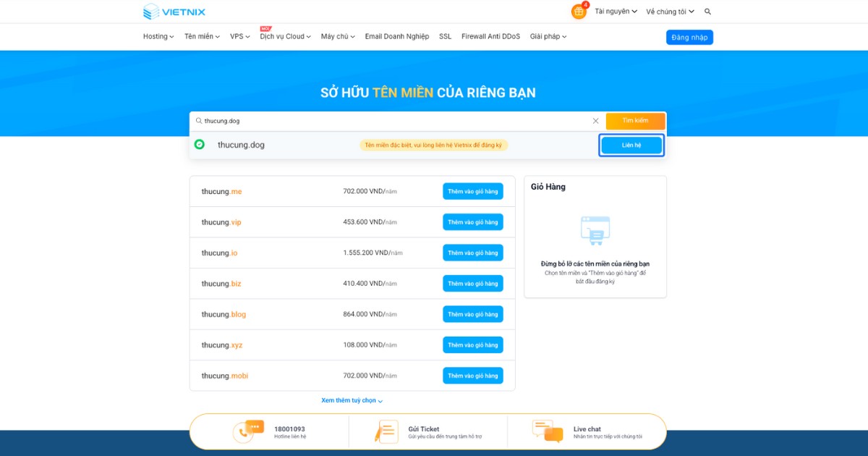Open Firewall Anti DDoS navigation link

point(490,36)
